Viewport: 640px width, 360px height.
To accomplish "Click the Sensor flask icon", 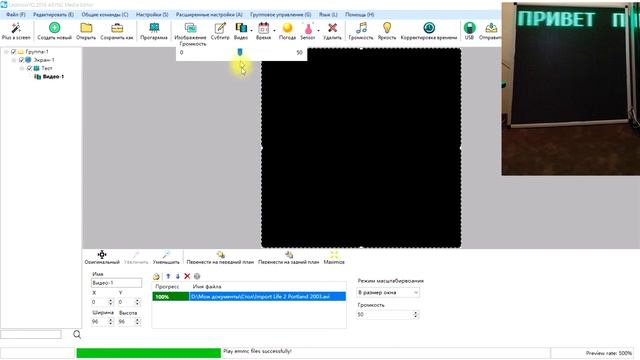I will coord(308,28).
